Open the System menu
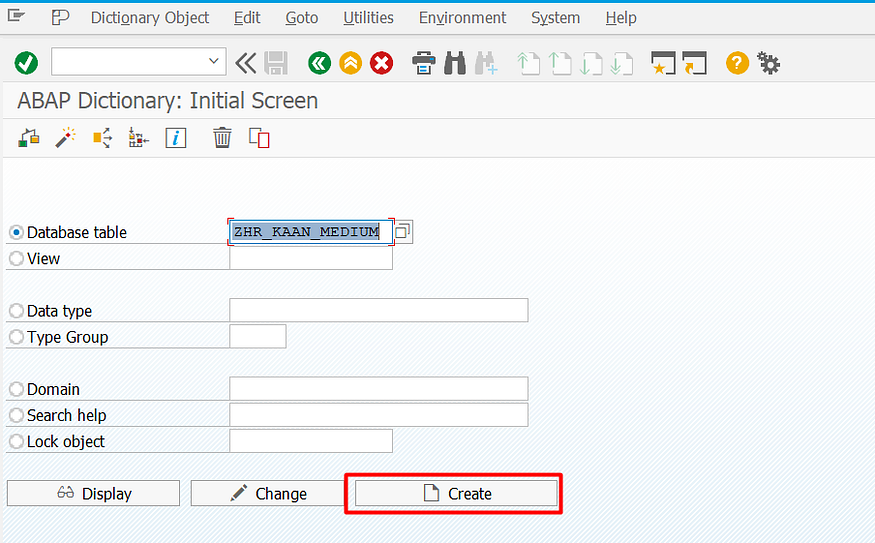 click(x=555, y=18)
